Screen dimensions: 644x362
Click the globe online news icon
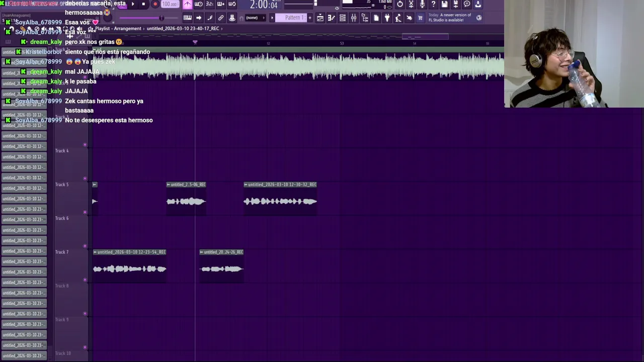pyautogui.click(x=478, y=18)
